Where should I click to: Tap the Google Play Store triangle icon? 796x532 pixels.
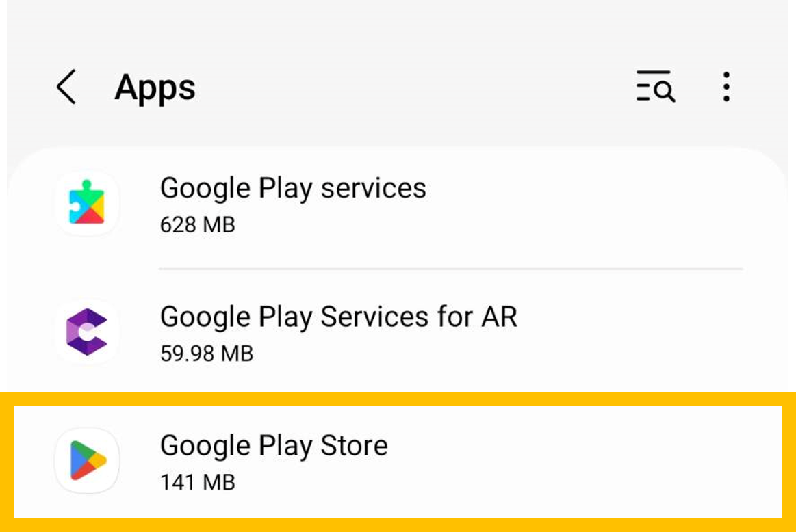click(x=87, y=460)
